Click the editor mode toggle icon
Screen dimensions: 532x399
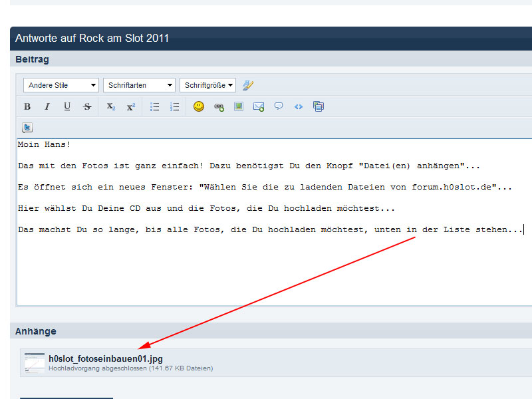(x=248, y=85)
